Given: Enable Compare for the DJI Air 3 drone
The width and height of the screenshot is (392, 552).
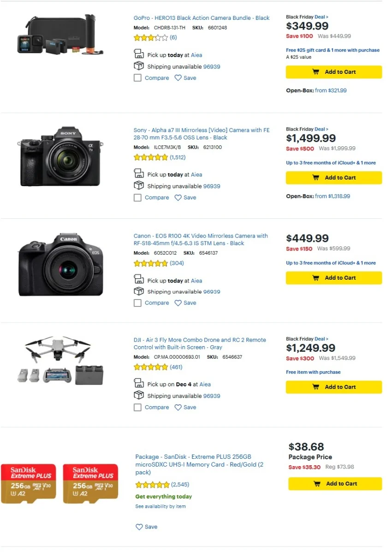Looking at the screenshot, I should click(137, 408).
